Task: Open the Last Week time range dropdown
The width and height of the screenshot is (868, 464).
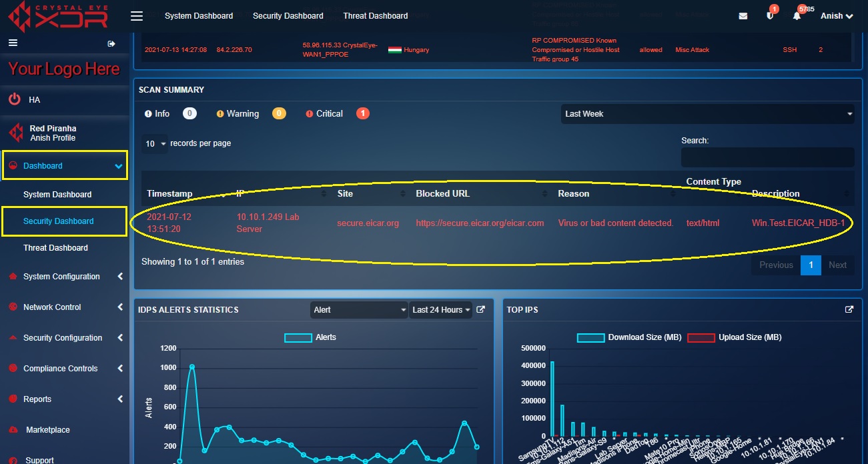Action: pyautogui.click(x=708, y=114)
